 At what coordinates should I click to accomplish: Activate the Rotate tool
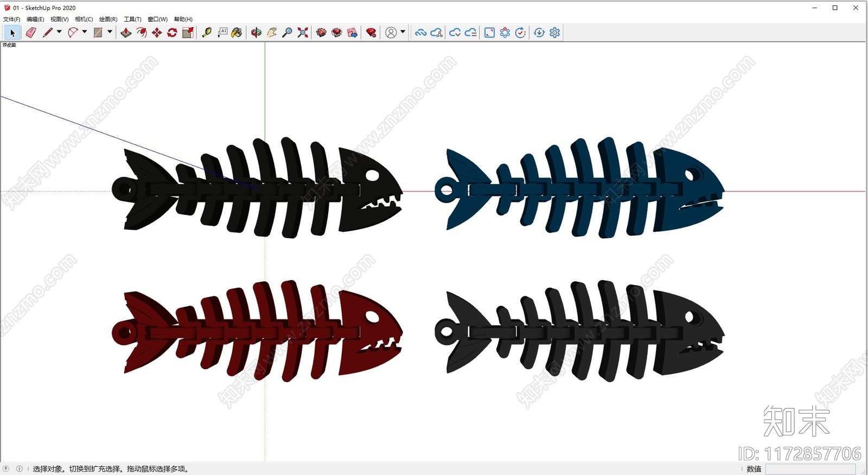point(172,33)
